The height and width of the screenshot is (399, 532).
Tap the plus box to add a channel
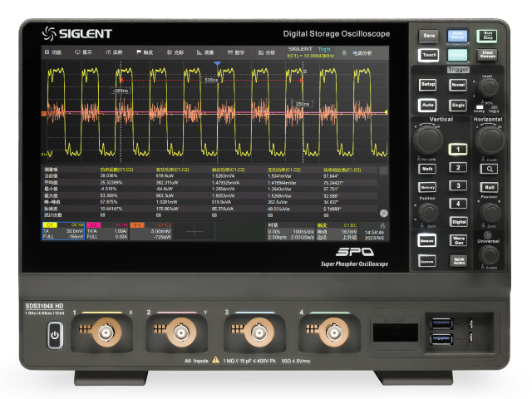tap(195, 231)
